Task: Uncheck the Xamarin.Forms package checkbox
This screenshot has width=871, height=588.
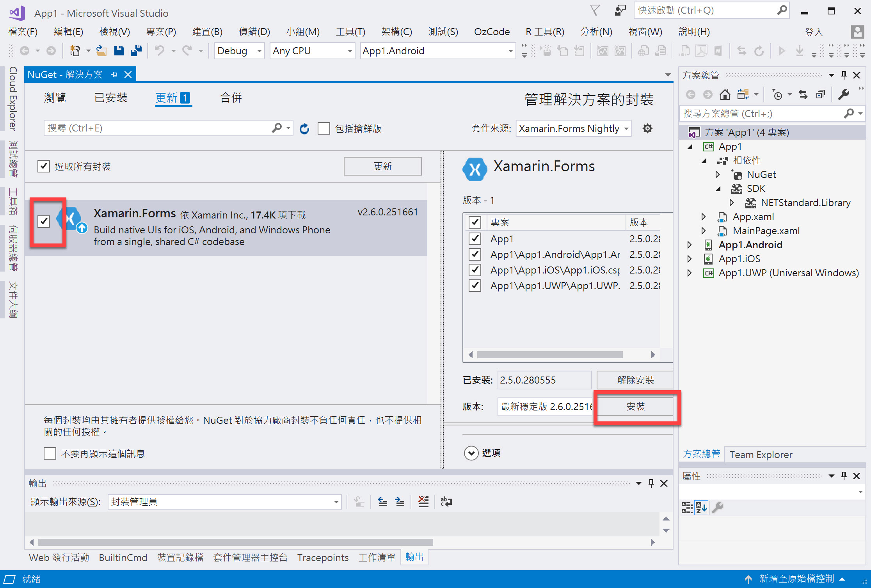Action: pyautogui.click(x=44, y=222)
